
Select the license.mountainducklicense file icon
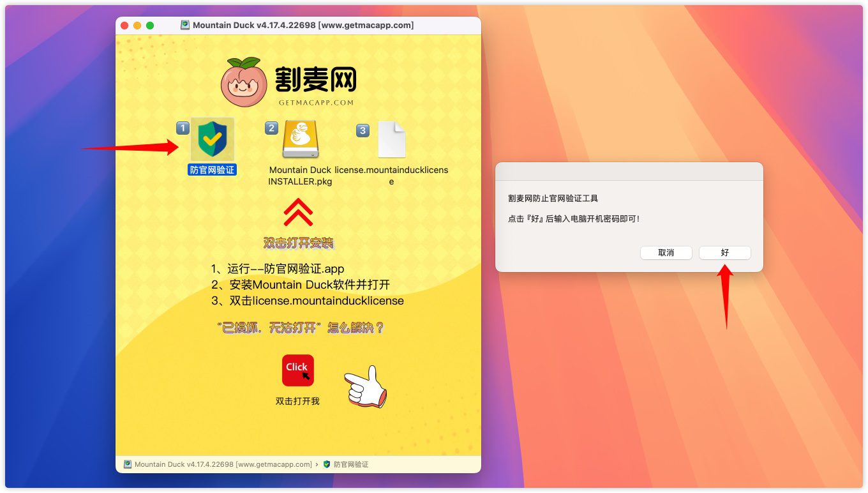click(x=391, y=139)
